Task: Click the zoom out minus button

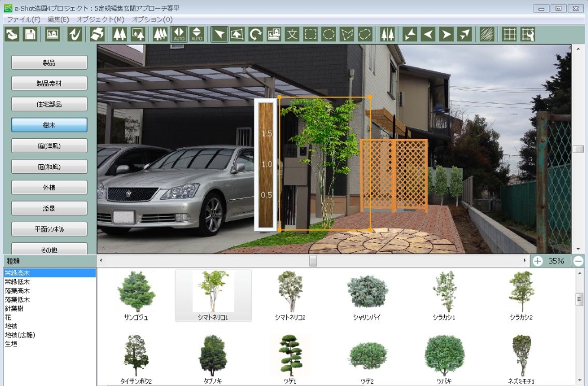Action: (x=579, y=261)
